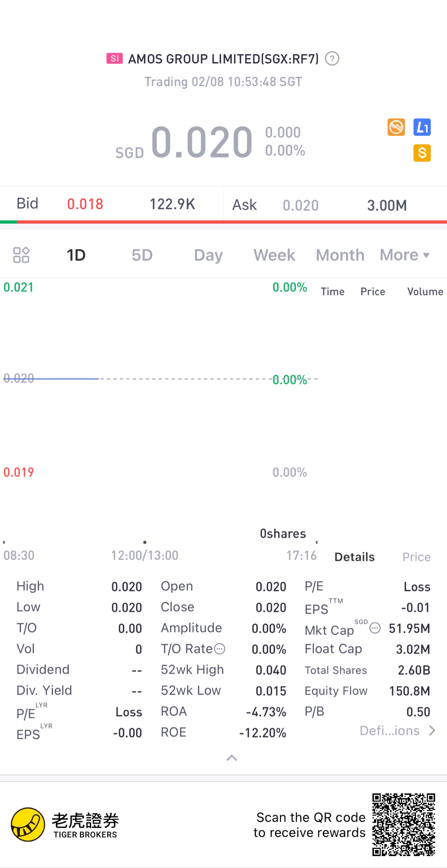This screenshot has width=447, height=868.
Task: Tap the blue L1 quote level icon
Action: [422, 127]
